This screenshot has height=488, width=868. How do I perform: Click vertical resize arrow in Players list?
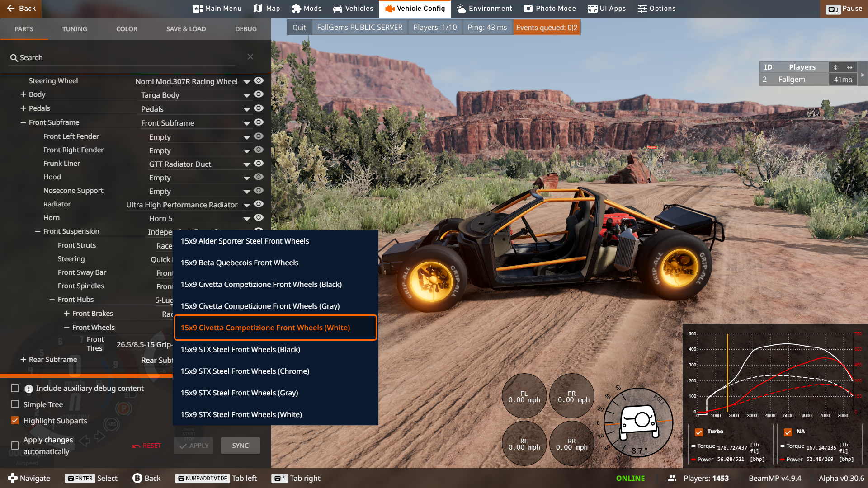click(836, 67)
